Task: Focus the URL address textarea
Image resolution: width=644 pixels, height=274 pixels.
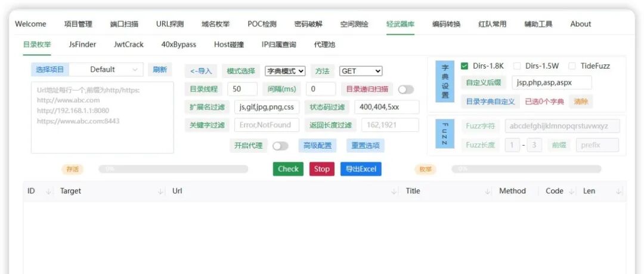Action: (x=103, y=118)
